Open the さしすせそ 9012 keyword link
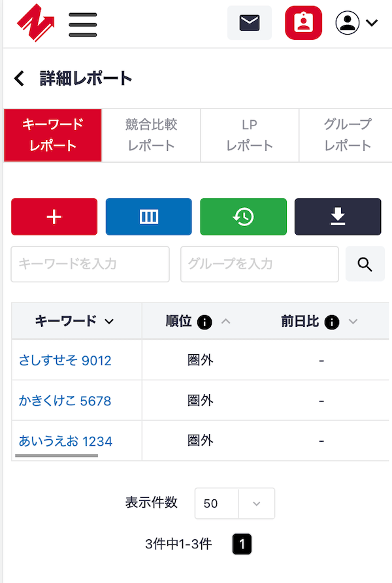Screen dimensions: 392x583 click(x=65, y=360)
